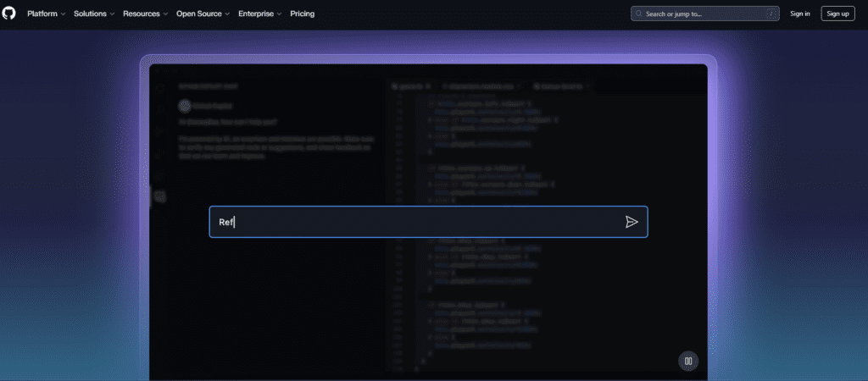Click the chat input containing 'Ref'

[x=415, y=222]
